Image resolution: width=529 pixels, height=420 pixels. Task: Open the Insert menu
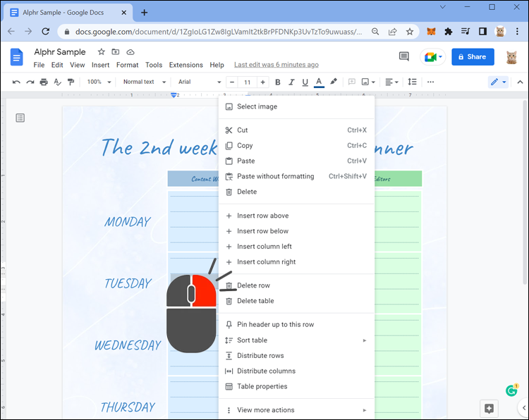pyautogui.click(x=101, y=65)
